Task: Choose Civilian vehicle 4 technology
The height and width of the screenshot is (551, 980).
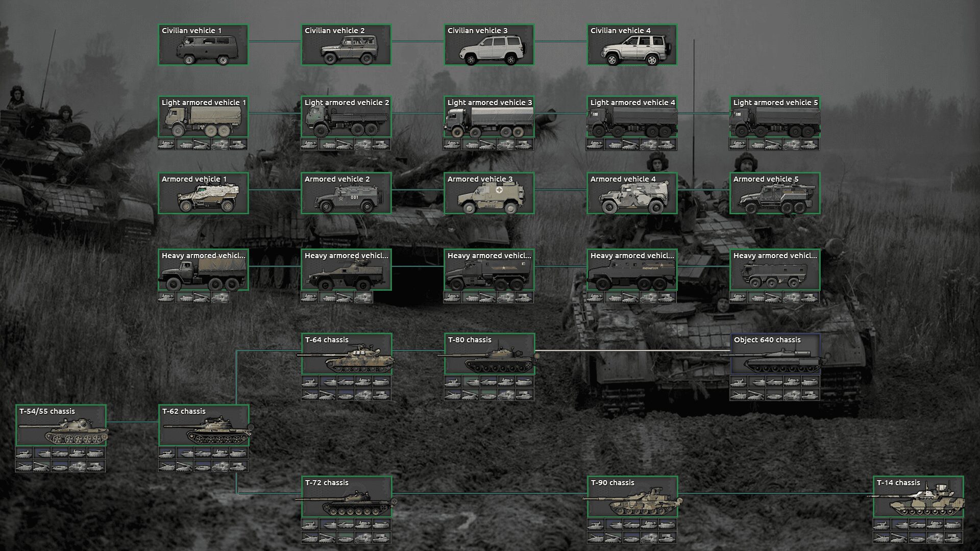Action: (632, 45)
